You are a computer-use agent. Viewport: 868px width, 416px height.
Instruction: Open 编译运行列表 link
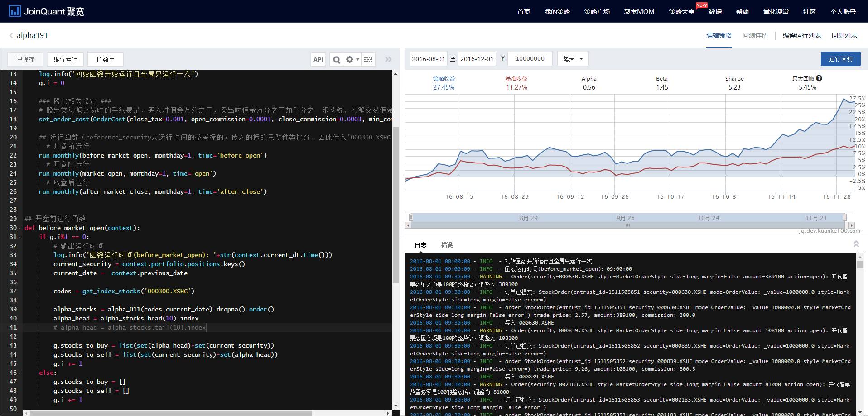click(801, 35)
